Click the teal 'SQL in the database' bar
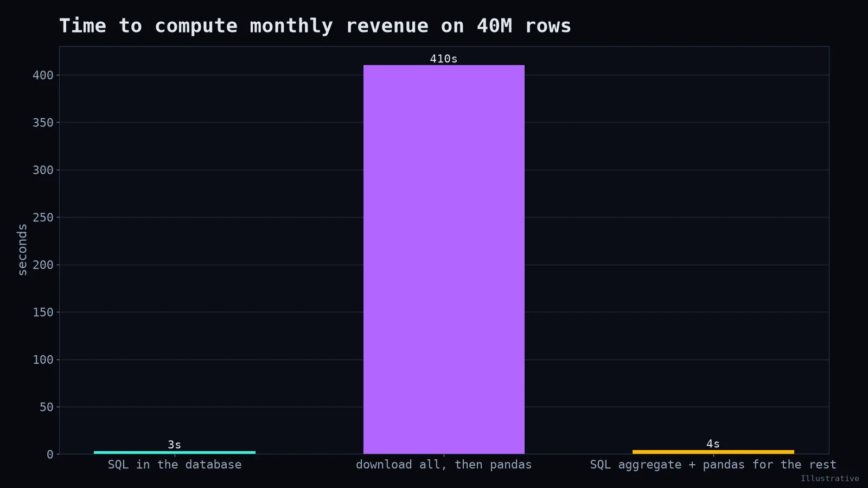Viewport: 868px width, 488px height. (175, 452)
